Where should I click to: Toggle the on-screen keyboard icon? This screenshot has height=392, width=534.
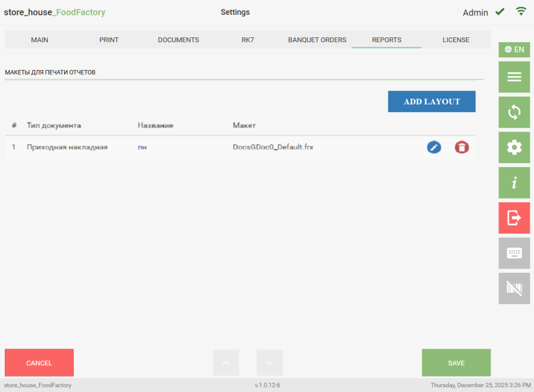click(x=514, y=253)
